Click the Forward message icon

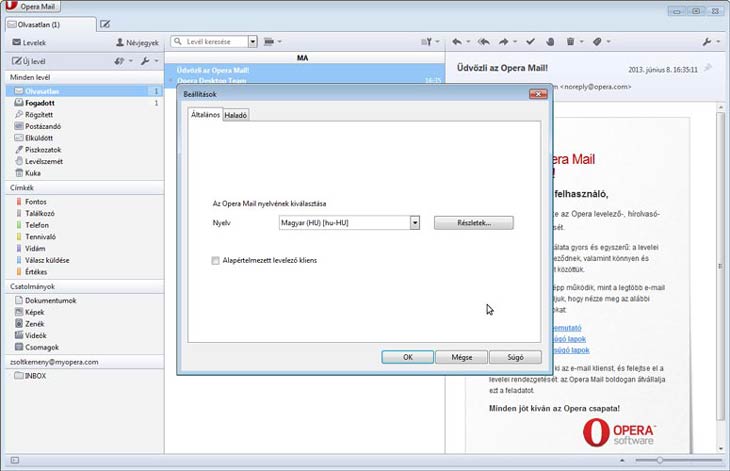(x=504, y=42)
